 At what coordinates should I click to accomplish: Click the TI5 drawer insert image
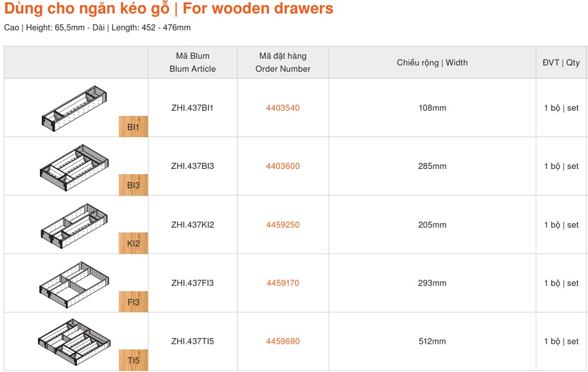(x=75, y=340)
